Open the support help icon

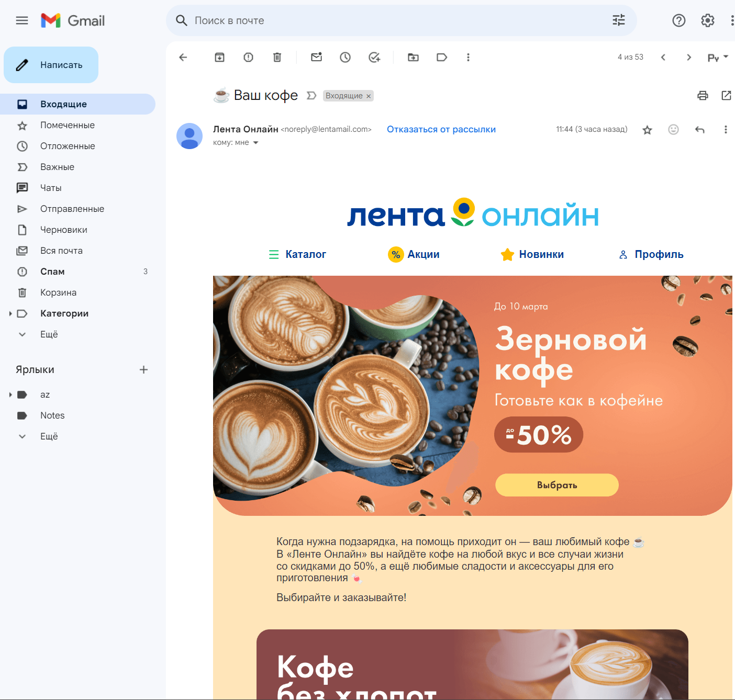679,20
